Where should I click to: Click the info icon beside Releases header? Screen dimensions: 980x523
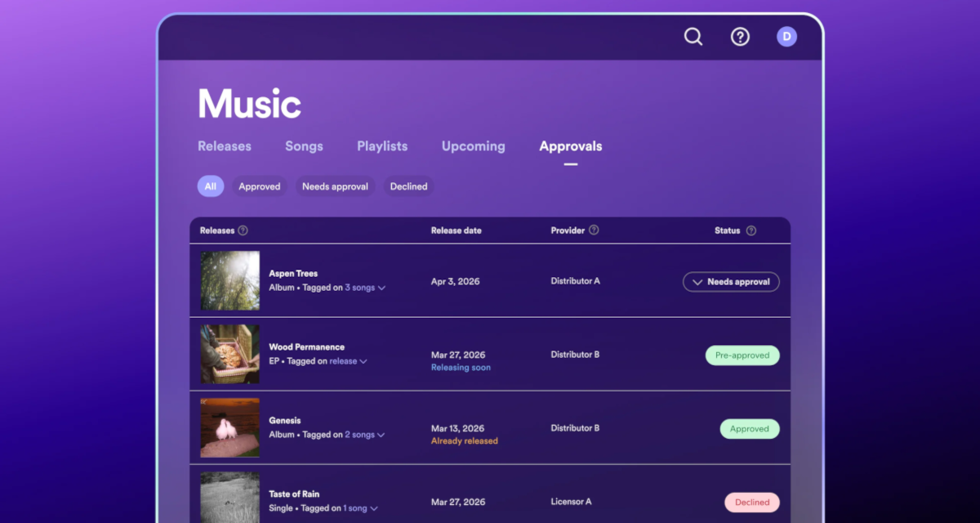243,230
